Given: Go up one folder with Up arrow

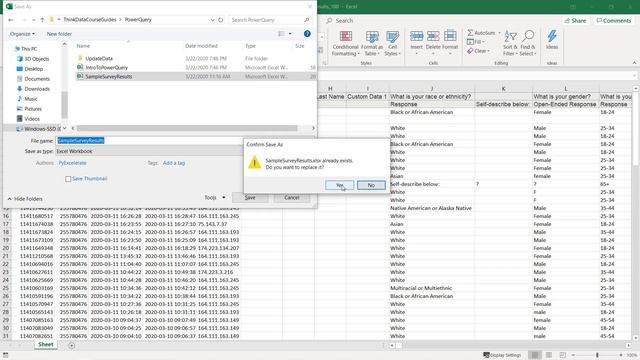Looking at the screenshot, I should [x=42, y=20].
